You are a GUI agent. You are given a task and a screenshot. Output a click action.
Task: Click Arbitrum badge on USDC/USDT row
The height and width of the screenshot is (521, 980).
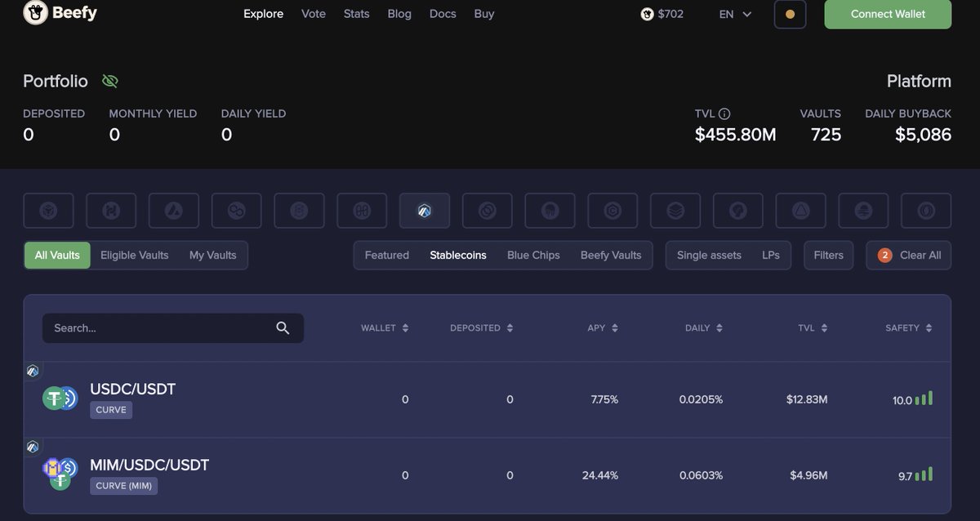point(33,371)
